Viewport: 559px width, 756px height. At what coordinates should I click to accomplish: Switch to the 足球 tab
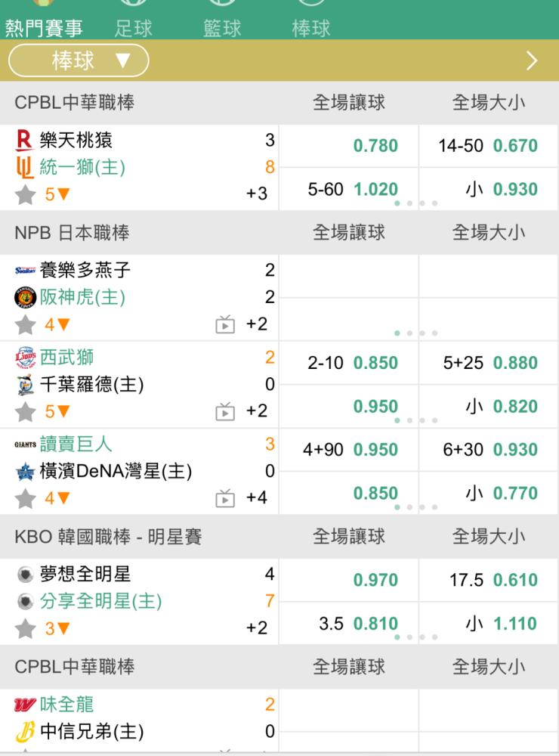(134, 28)
